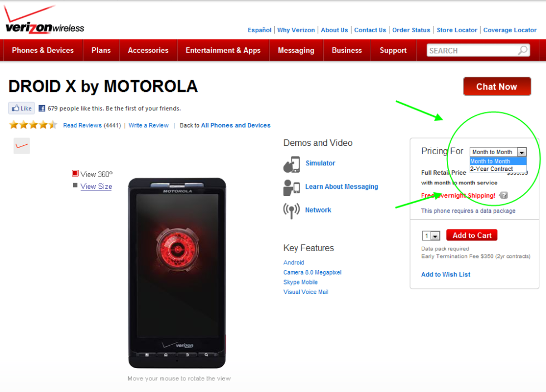The width and height of the screenshot is (546, 392).
Task: Click the Facebook logo icon
Action: 42,108
